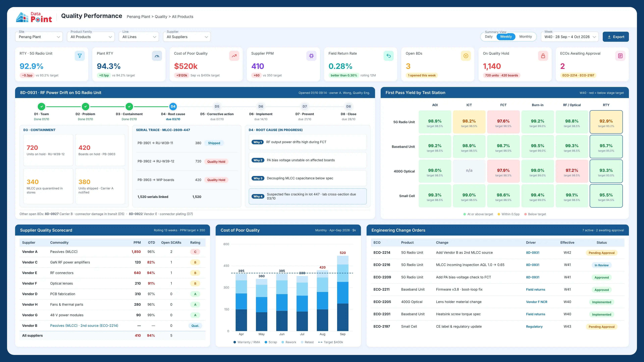This screenshot has width=644, height=362.
Task: Select the active D4 Root cause step marker
Action: click(x=173, y=106)
